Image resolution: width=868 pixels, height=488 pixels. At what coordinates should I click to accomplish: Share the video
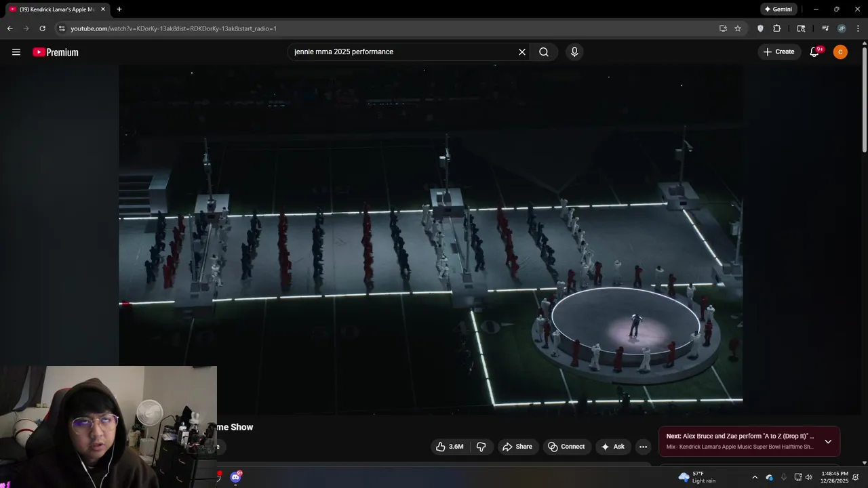517,447
